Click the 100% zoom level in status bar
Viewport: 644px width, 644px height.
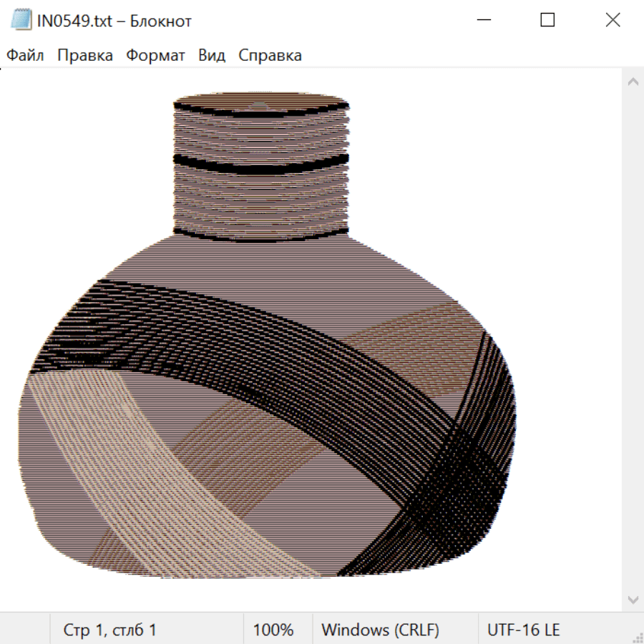click(x=273, y=630)
